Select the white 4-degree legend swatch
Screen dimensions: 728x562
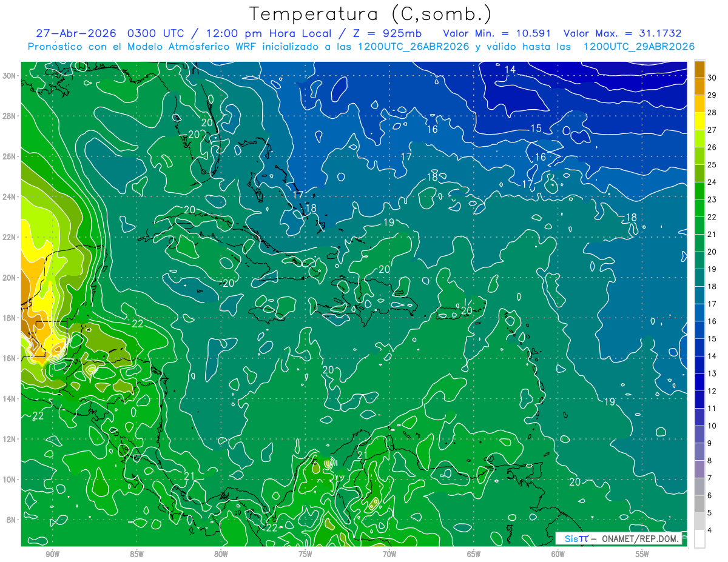[699, 539]
